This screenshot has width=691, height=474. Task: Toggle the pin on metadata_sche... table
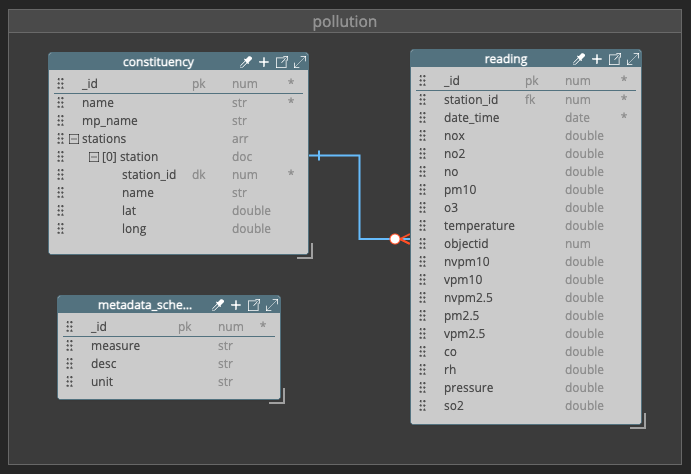tap(218, 305)
